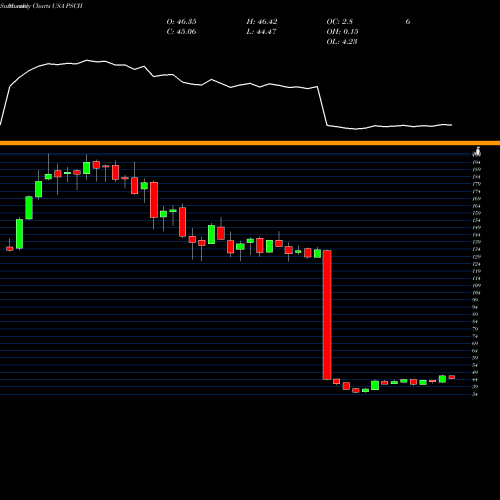Click the OH: 0.15 statistic
Screen dimensions: 500x500
[x=342, y=32]
